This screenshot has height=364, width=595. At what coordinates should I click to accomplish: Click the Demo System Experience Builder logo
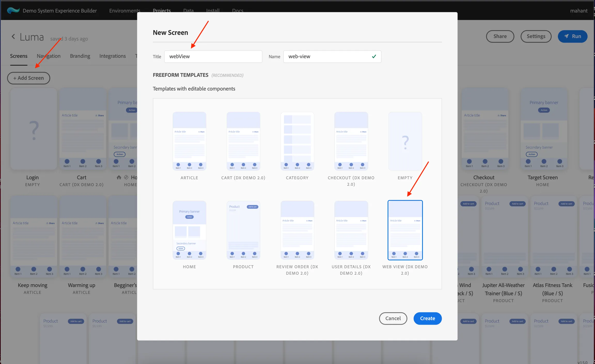[13, 11]
